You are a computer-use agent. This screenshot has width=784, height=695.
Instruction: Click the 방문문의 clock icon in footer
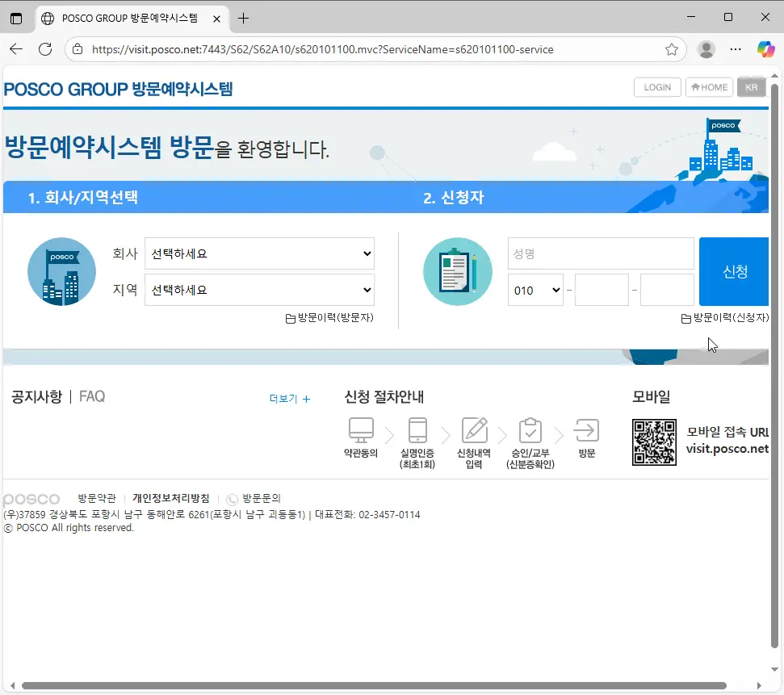[232, 498]
